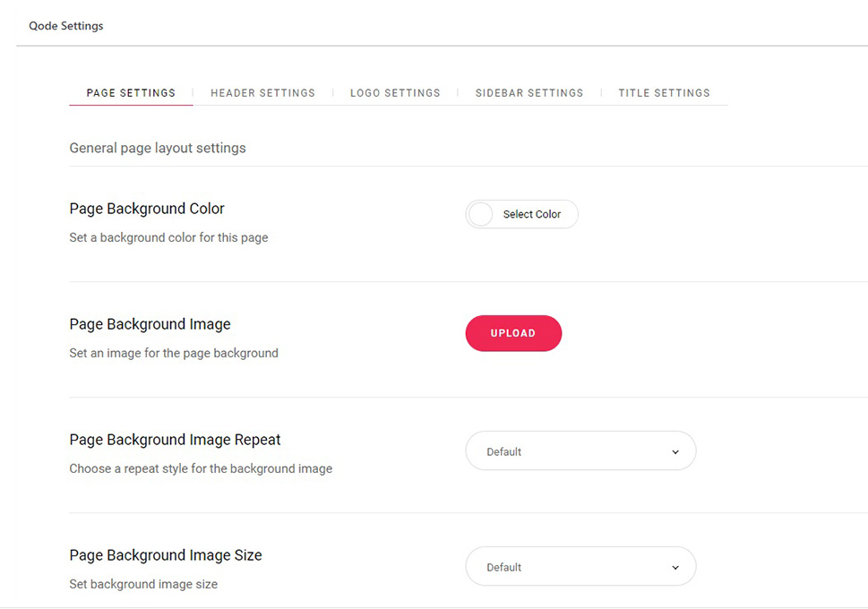This screenshot has width=868, height=609.
Task: Select the Page Settings tab
Action: point(130,92)
